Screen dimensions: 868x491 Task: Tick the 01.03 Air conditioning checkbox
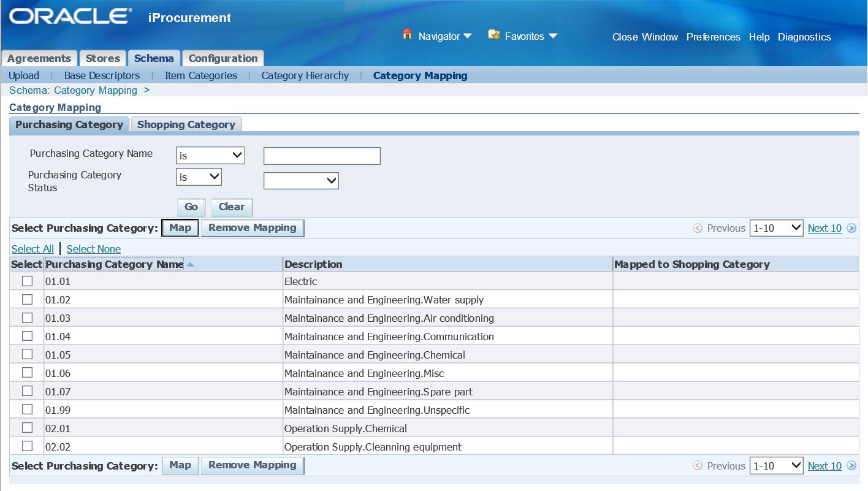[27, 318]
